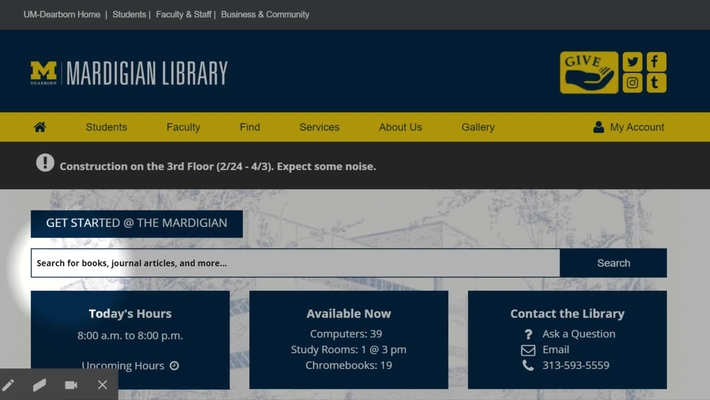The height and width of the screenshot is (400, 710).
Task: Expand the About Us navigation menu
Action: click(400, 127)
